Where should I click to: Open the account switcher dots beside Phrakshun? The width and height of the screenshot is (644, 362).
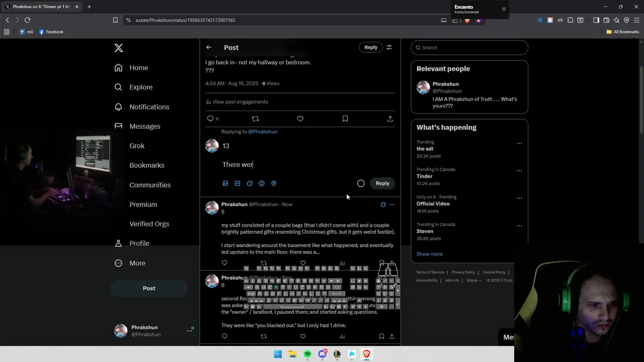[190, 331]
